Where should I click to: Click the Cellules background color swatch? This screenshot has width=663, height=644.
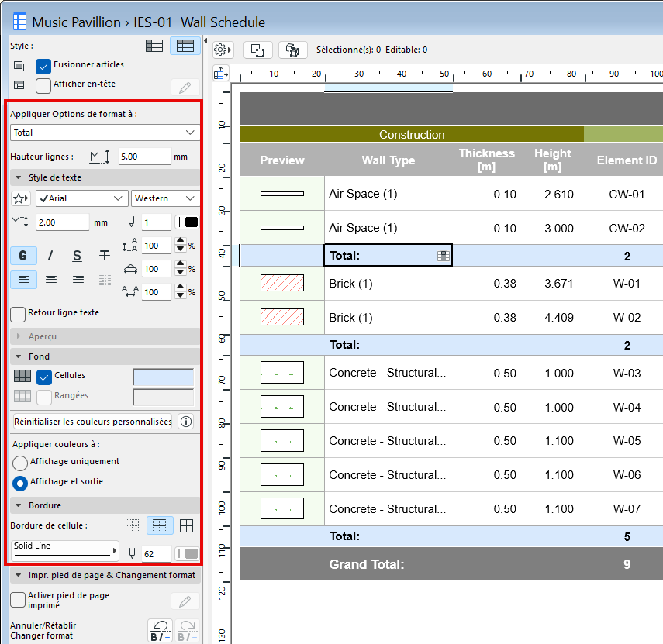click(163, 377)
